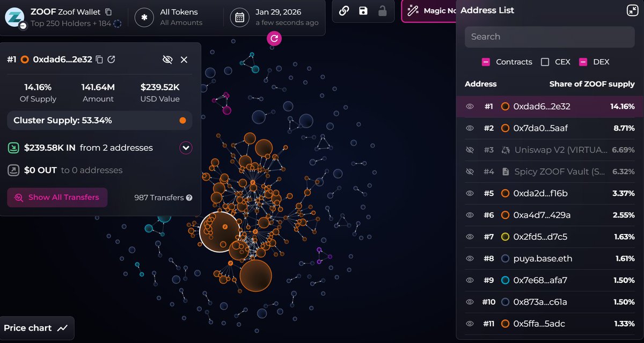The width and height of the screenshot is (644, 343).
Task: Click the orange marker beside #1 0xdad6...2e32 title
Action: [x=24, y=60]
